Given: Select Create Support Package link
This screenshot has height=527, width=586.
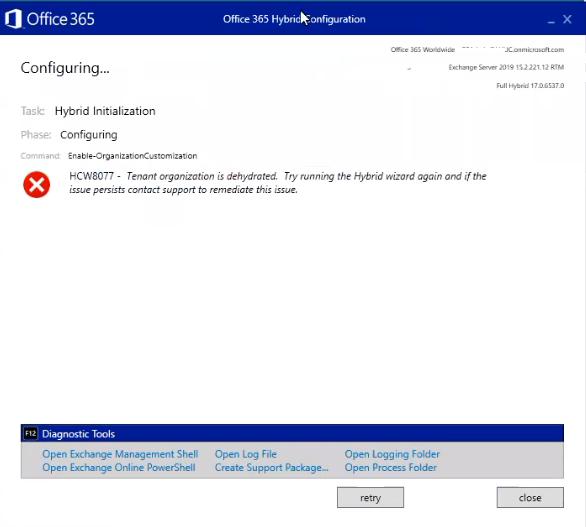Looking at the screenshot, I should tap(272, 467).
